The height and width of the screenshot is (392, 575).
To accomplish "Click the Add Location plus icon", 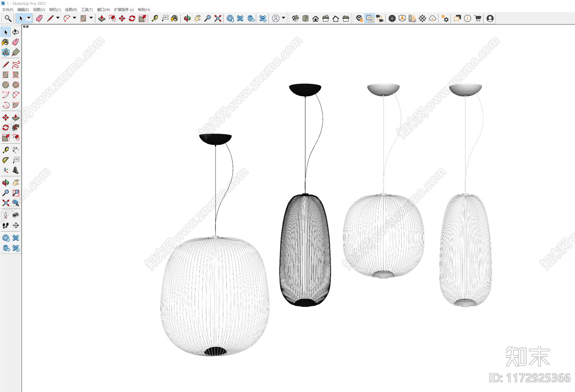I will (392, 18).
